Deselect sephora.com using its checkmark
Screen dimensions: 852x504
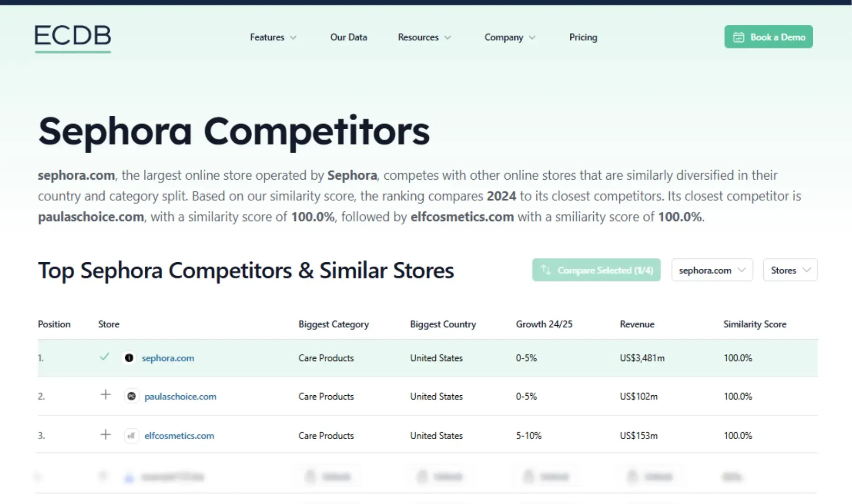point(105,357)
